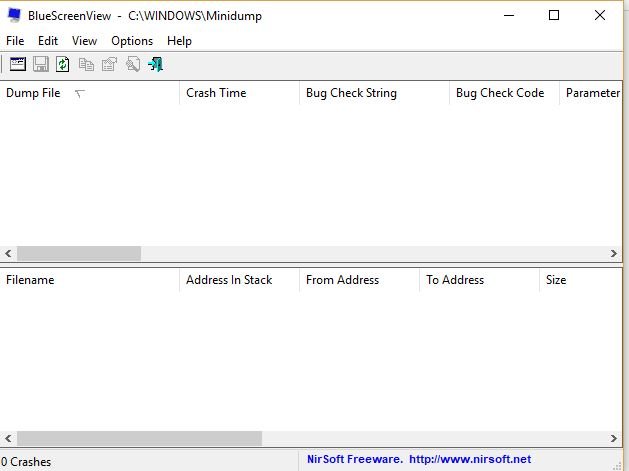
Task: Open the Options menu
Action: point(132,41)
